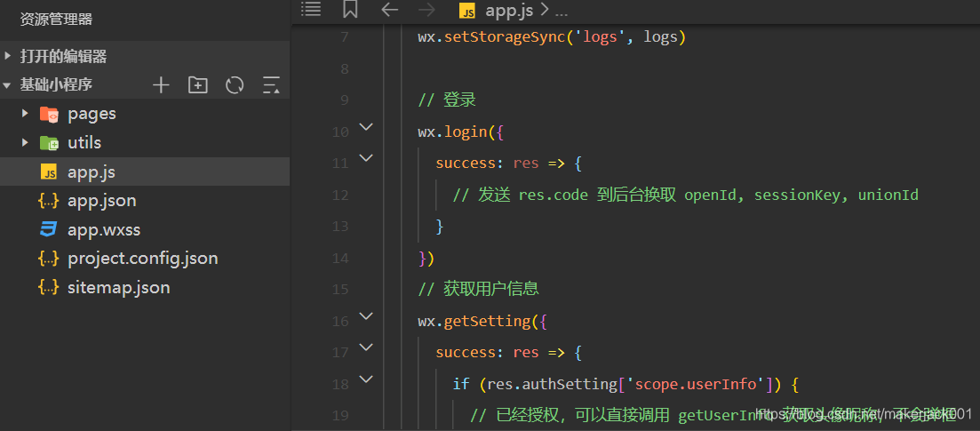Click the res.code comment on line 12
Image resolution: width=980 pixels, height=431 pixels.
pyautogui.click(x=686, y=196)
